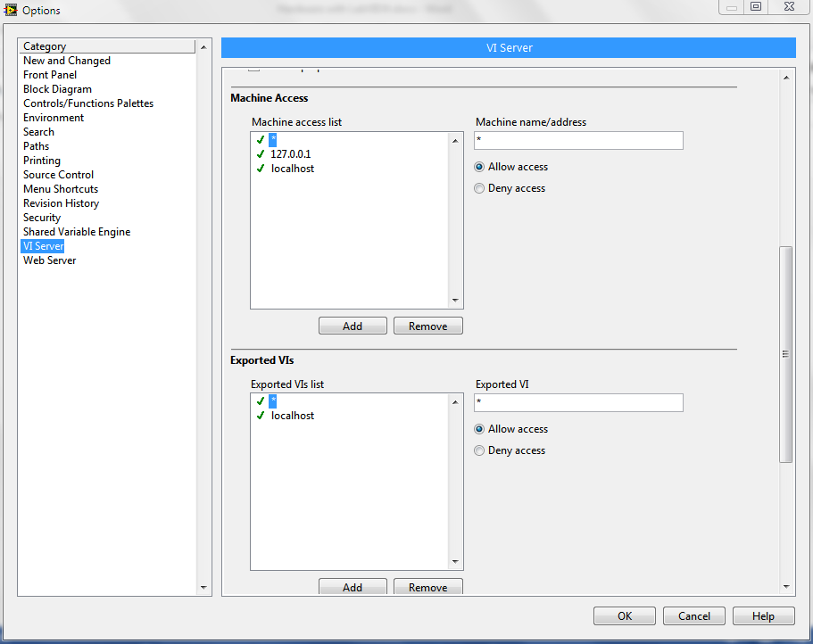Select the asterisk entry in Machine access list
813x644 pixels.
pyautogui.click(x=273, y=139)
